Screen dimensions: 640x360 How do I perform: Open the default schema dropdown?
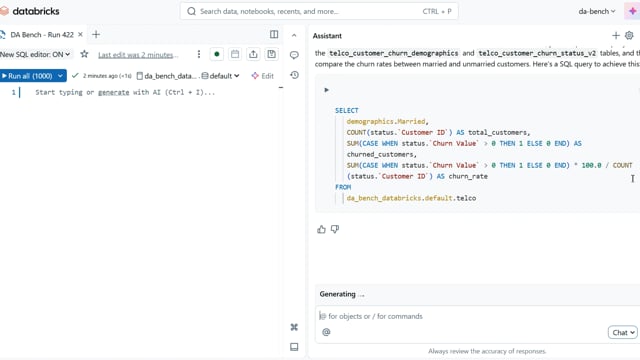pos(220,76)
